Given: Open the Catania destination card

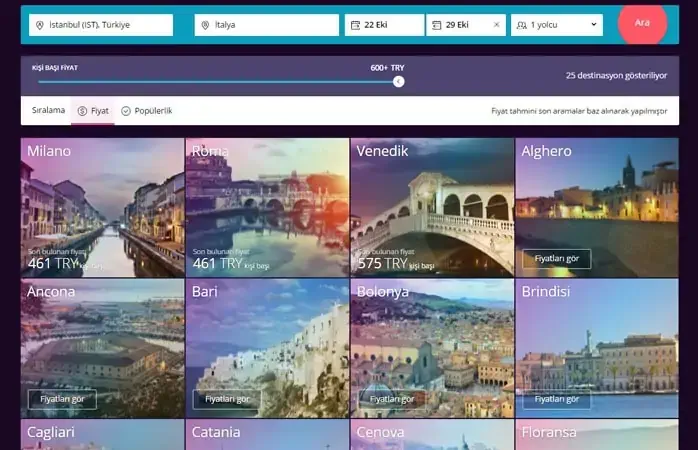Looking at the screenshot, I should coord(268,434).
